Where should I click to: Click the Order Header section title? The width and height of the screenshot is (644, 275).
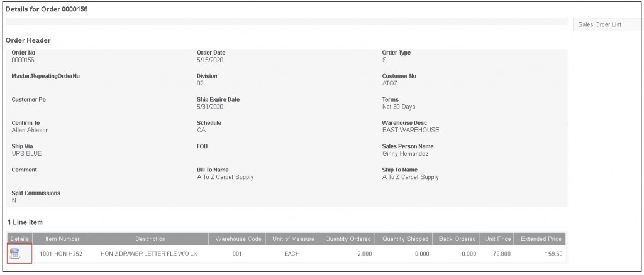pyautogui.click(x=28, y=40)
